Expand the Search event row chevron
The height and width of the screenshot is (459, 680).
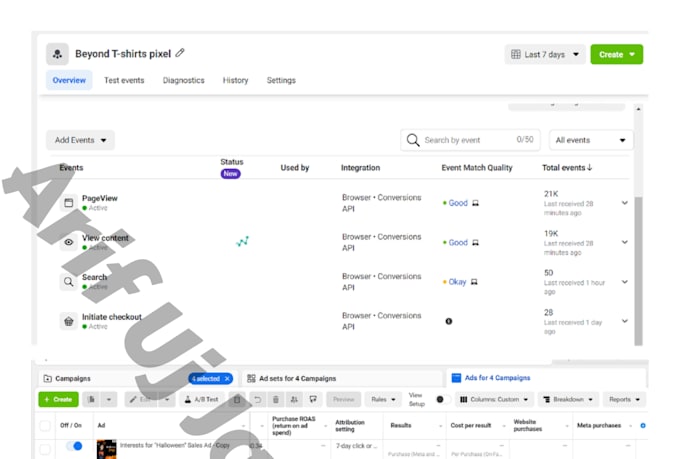pos(624,282)
